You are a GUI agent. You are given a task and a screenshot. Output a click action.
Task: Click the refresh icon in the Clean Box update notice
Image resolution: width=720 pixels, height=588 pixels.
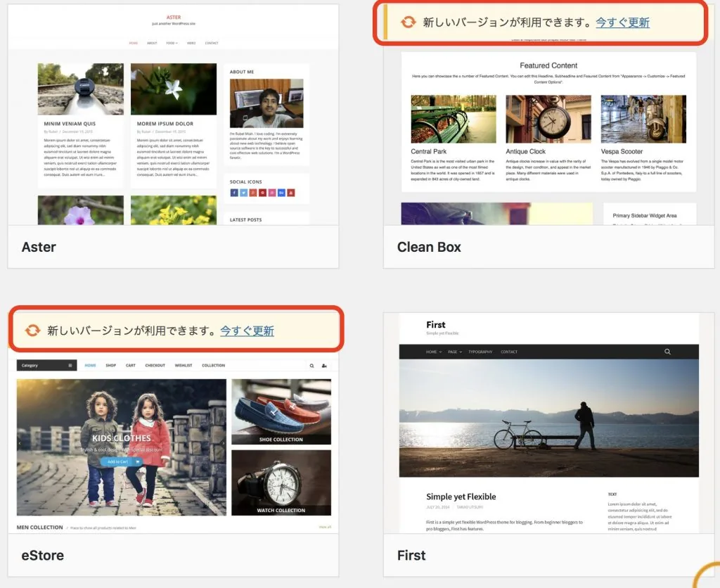tap(408, 22)
